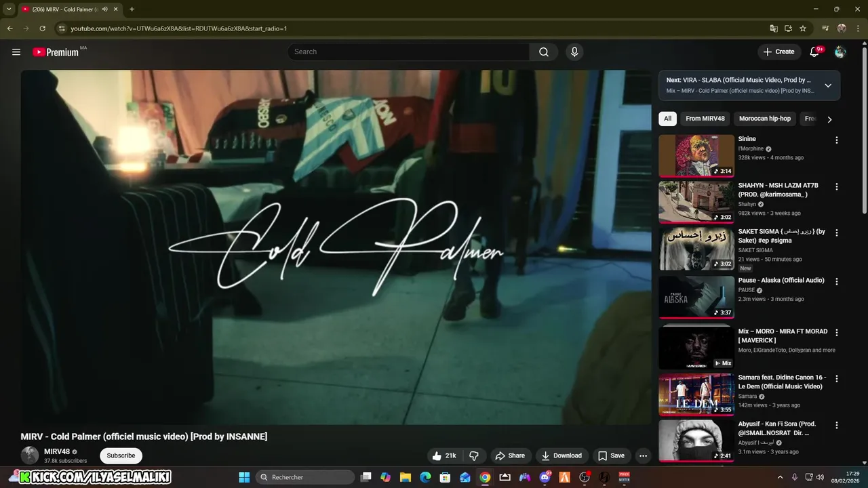The image size is (868, 488).
Task: Open Abyusif - Kan Fi Sora title
Action: point(777,428)
